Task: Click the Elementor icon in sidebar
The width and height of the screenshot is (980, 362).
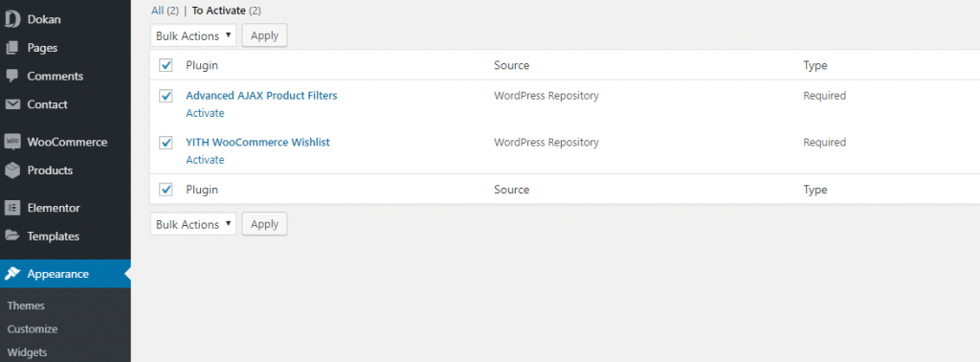Action: pyautogui.click(x=11, y=208)
